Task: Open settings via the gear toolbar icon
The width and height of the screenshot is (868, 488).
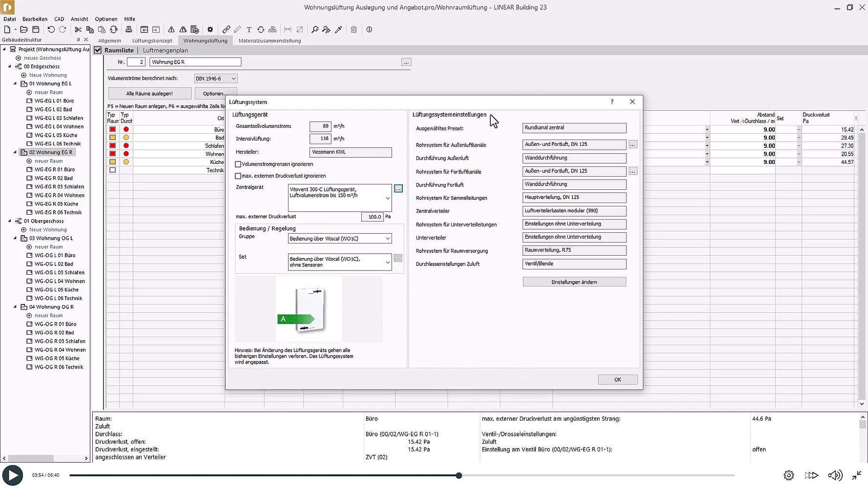Action: coord(210,30)
